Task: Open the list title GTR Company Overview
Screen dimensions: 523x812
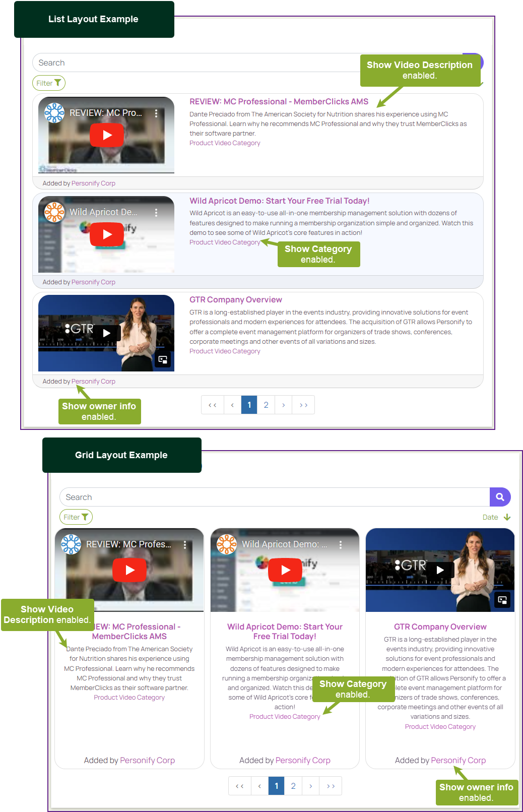Action: coord(235,299)
